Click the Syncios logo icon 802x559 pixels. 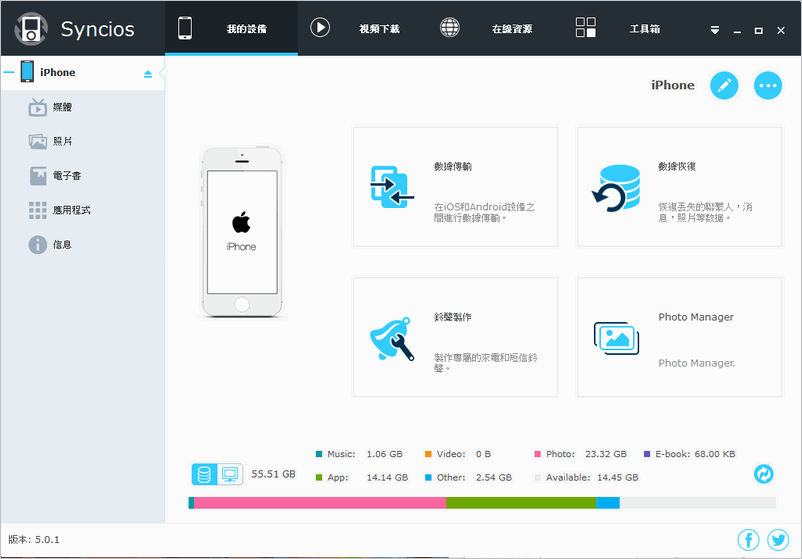(31, 29)
